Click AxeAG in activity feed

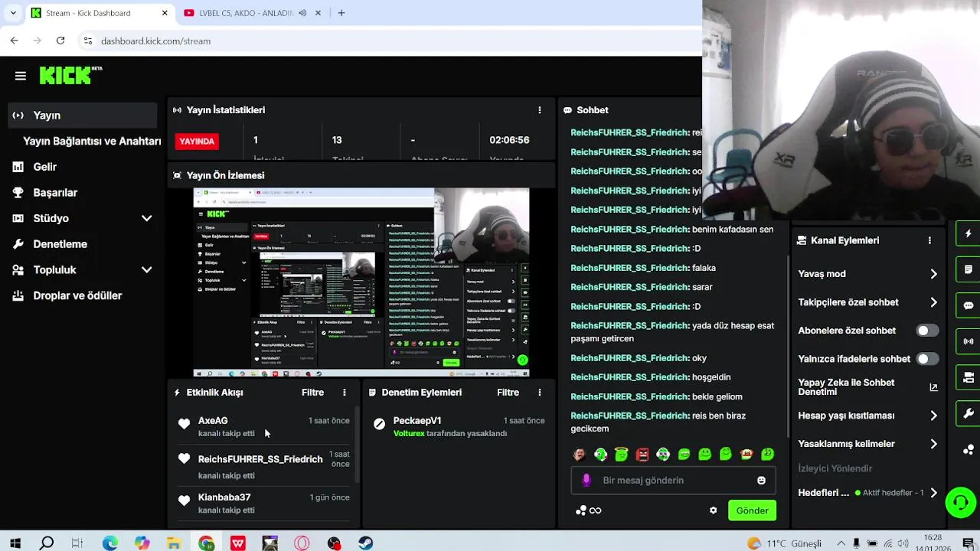[213, 421]
